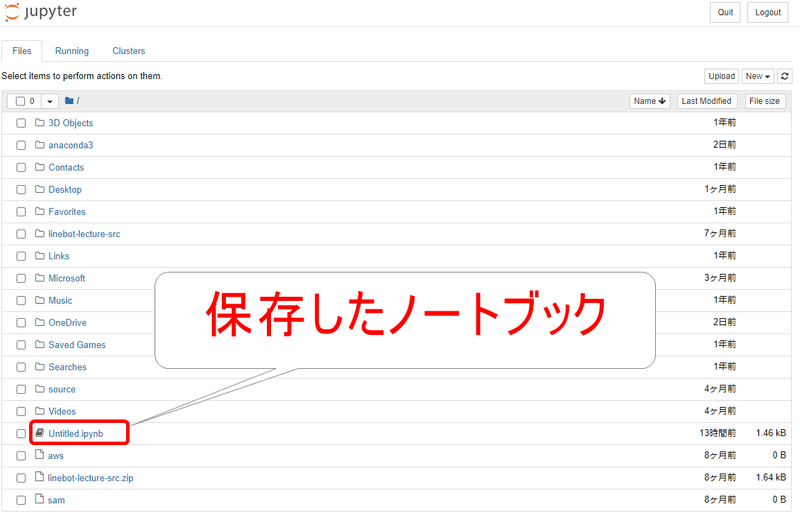Check the box for 3D Objects
Image resolution: width=800 pixels, height=520 pixels.
[x=21, y=123]
